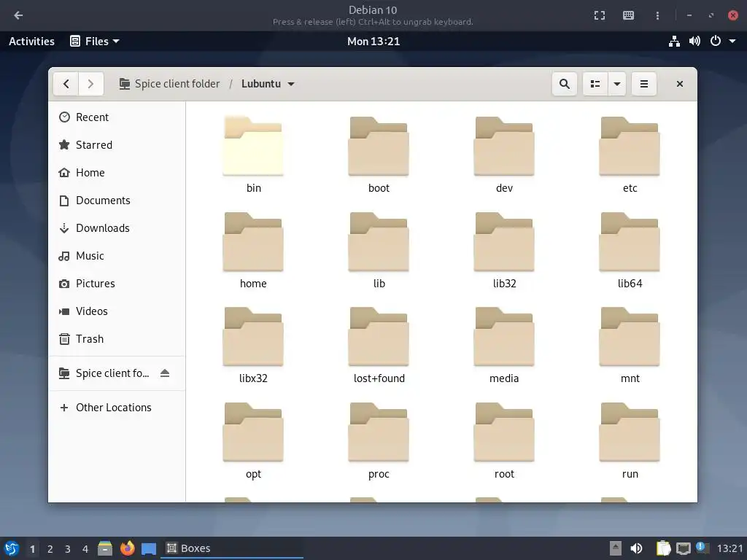Image resolution: width=747 pixels, height=560 pixels.
Task: Activate the Boxes taskbar entry
Action: click(x=233, y=548)
